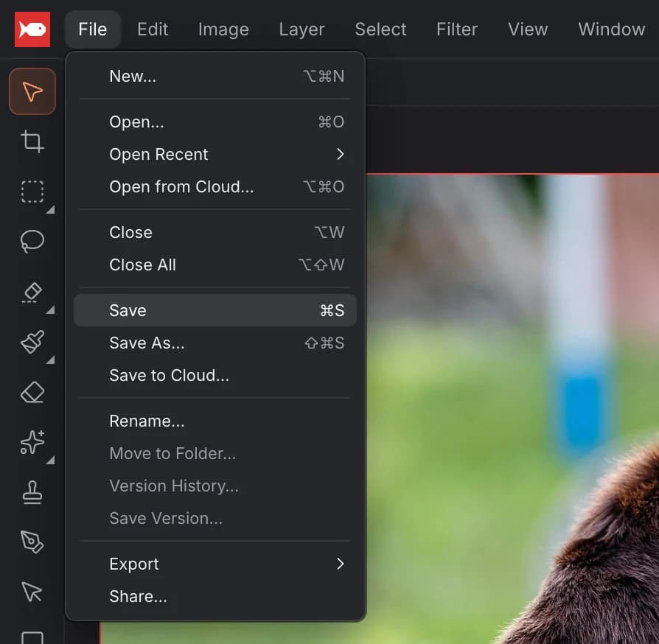Select the Eraser tool
Image resolution: width=659 pixels, height=644 pixels.
[32, 392]
